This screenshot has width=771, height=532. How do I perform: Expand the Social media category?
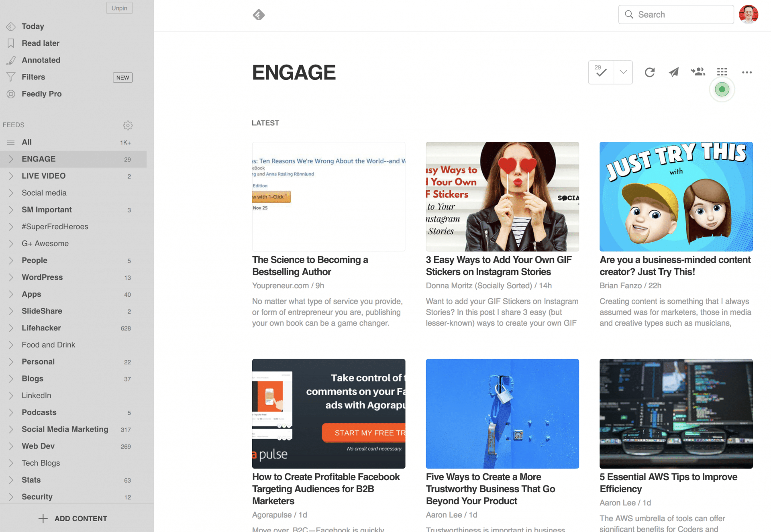(x=11, y=193)
